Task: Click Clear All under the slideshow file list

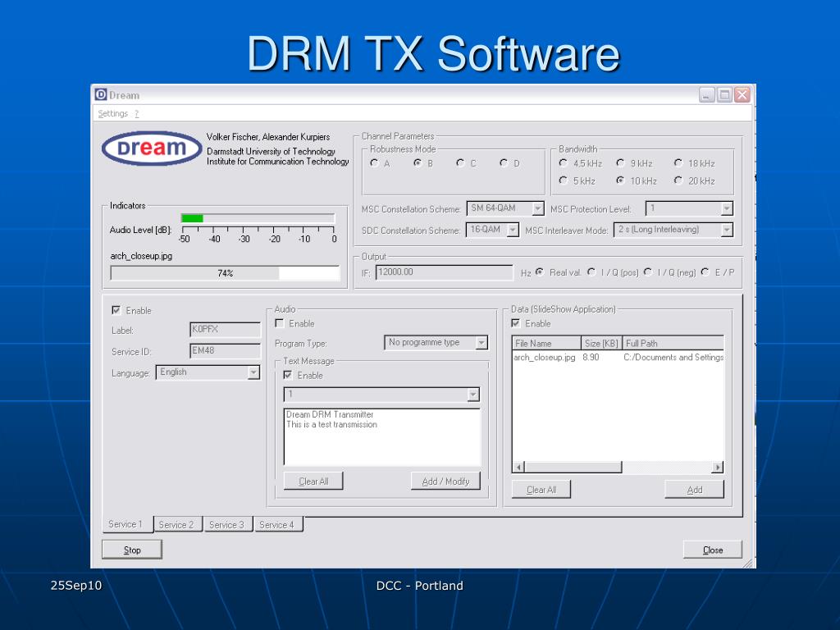Action: coord(541,489)
